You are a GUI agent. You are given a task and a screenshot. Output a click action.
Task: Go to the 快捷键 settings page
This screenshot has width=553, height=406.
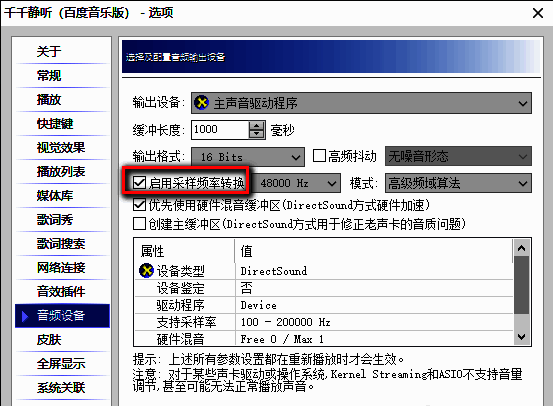[x=55, y=123]
